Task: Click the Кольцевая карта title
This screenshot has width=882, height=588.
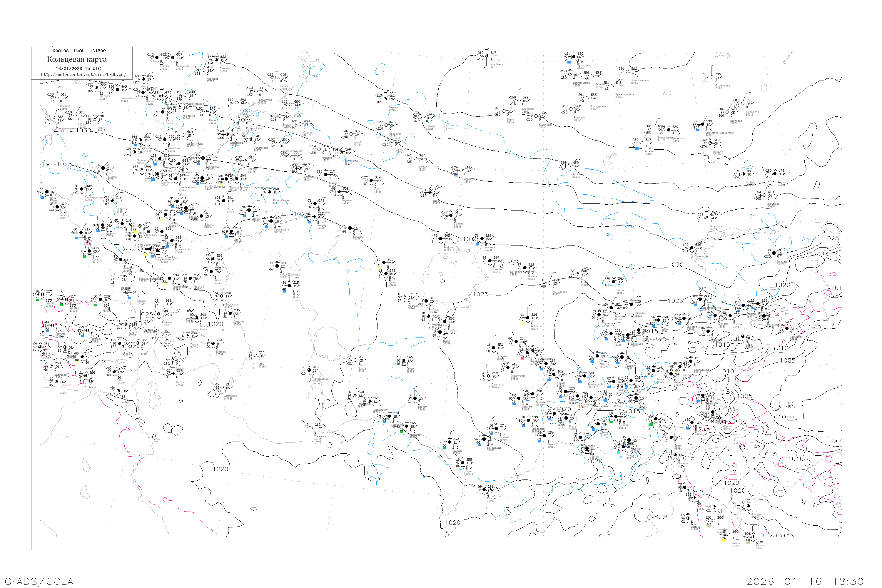Action: 77,59
